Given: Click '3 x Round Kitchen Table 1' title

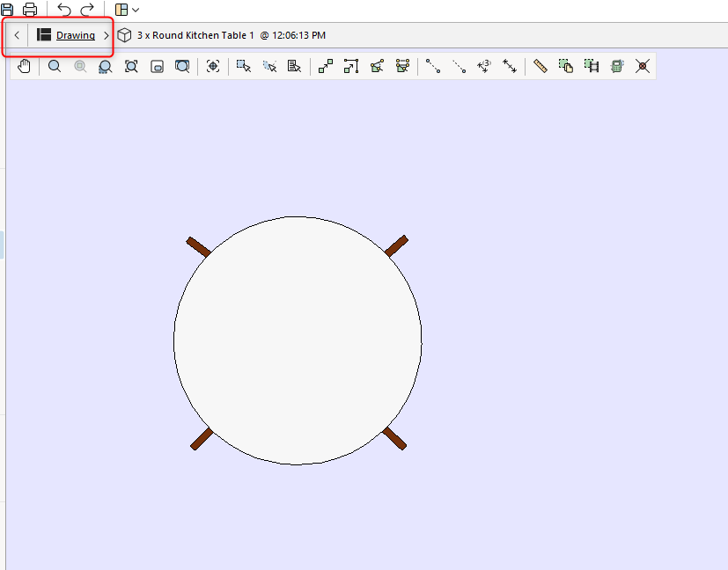Looking at the screenshot, I should (x=195, y=35).
